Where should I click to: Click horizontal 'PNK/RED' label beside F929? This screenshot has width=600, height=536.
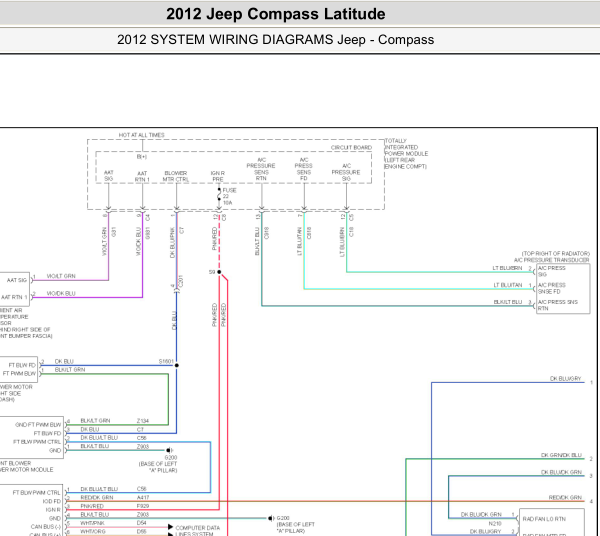pyautogui.click(x=92, y=506)
